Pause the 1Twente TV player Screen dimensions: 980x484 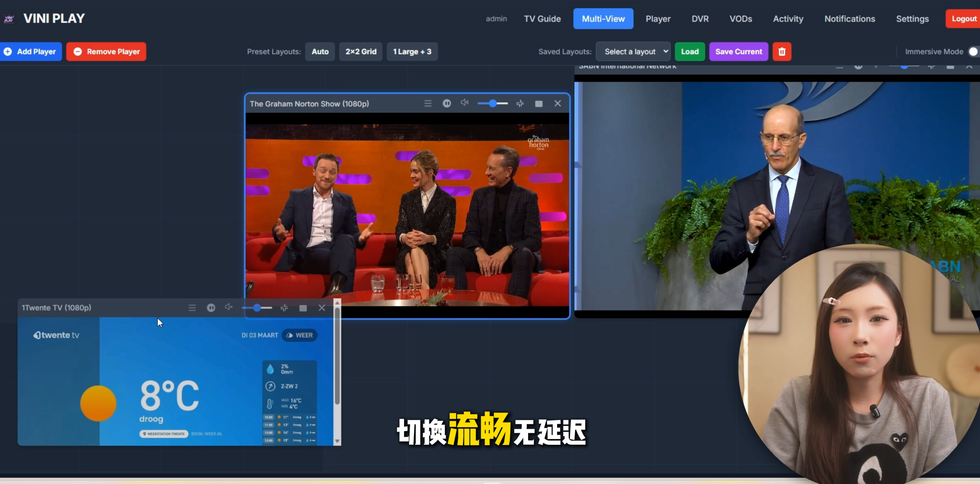coord(211,307)
